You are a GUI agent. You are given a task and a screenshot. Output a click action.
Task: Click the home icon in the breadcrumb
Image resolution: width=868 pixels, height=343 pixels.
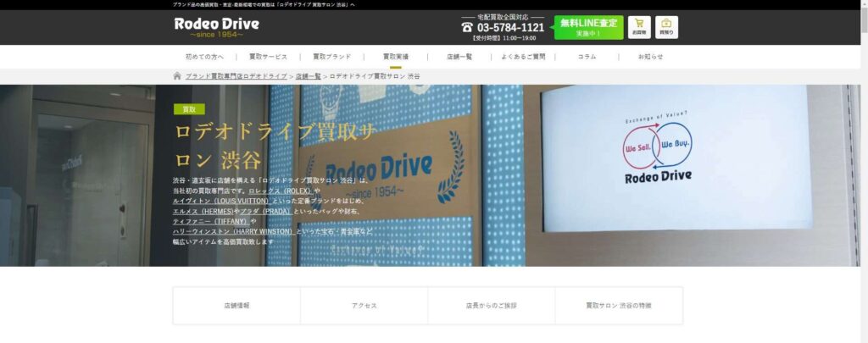177,75
